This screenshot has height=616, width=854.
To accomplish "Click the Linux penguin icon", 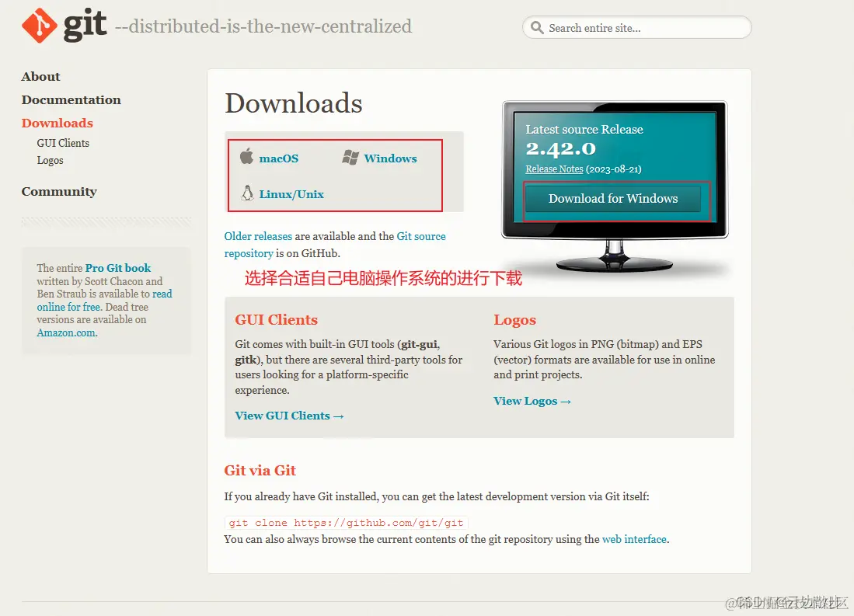I will click(247, 193).
